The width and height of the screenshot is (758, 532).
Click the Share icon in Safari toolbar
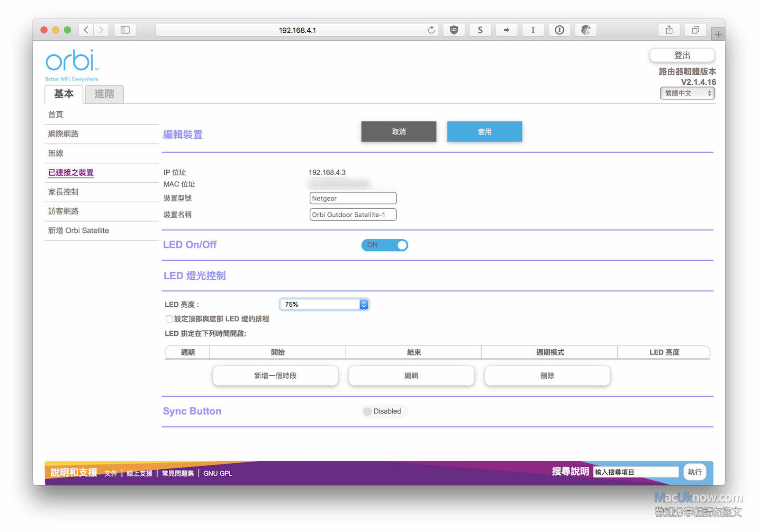pos(669,30)
